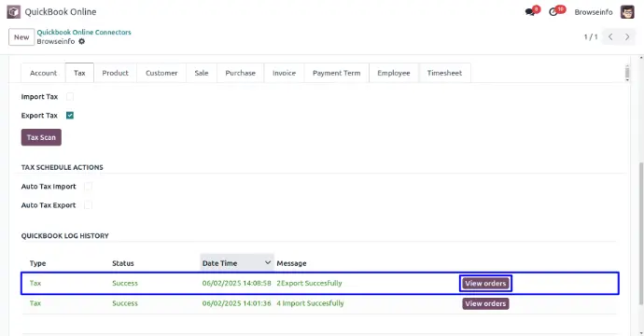Select the '2Export Succesfully' message cell
This screenshot has width=644, height=336.
[309, 283]
